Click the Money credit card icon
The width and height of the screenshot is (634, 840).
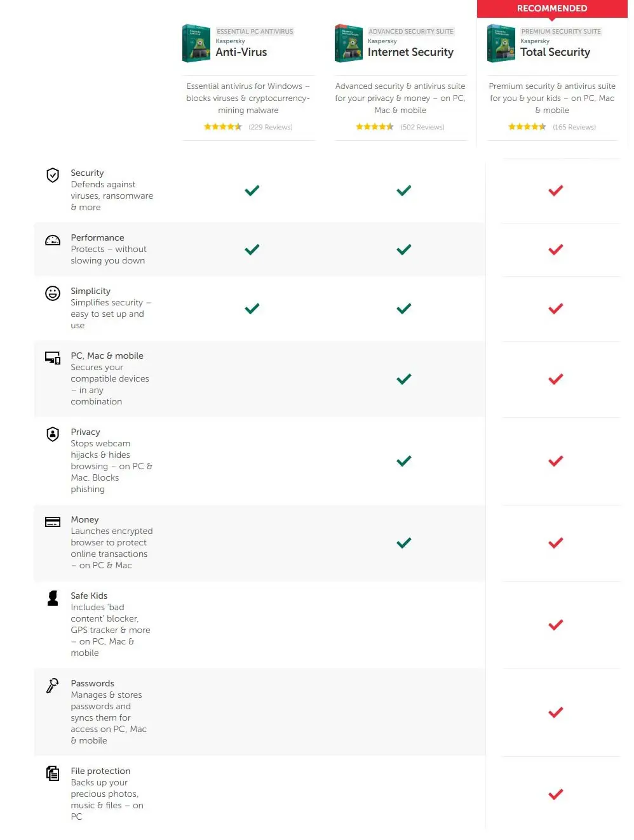[x=53, y=522]
